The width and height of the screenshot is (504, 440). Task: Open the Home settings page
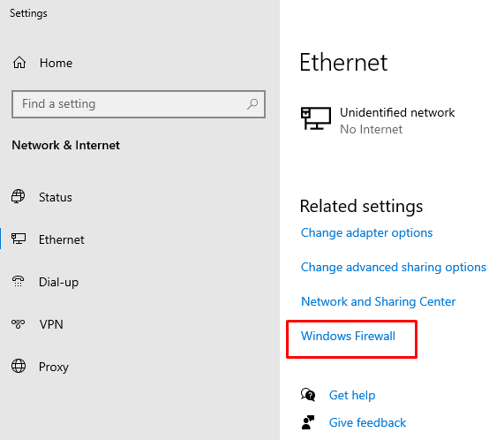point(56,63)
